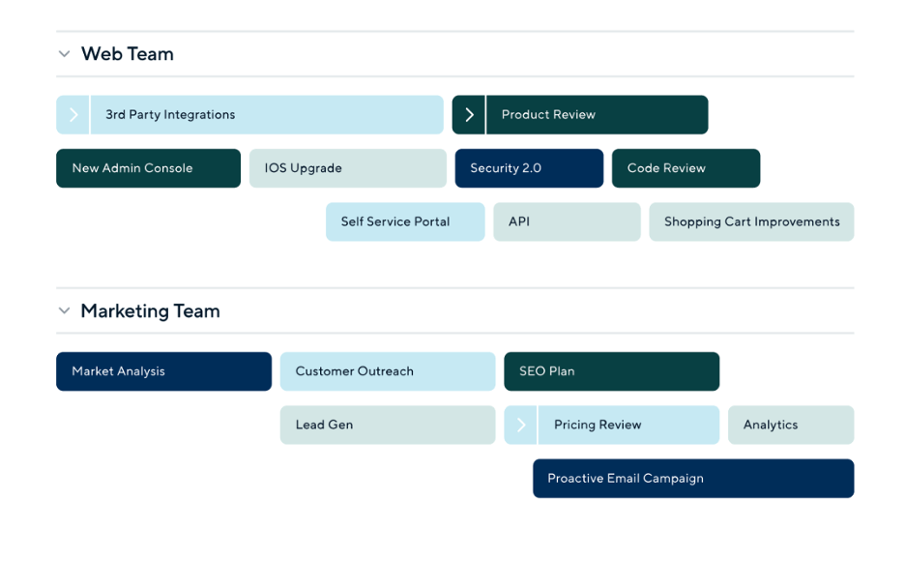Select the Self Service Portal item
Viewport: 905px width, 588px height.
(x=405, y=221)
